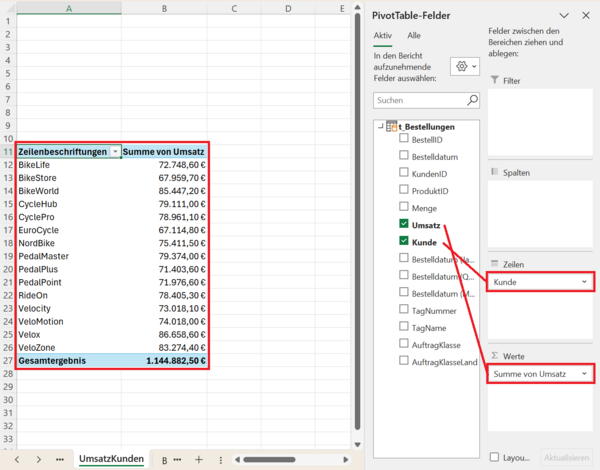The image size is (600, 470).
Task: Open pane options chevron beside PivotTable-Felder title
Action: (561, 15)
